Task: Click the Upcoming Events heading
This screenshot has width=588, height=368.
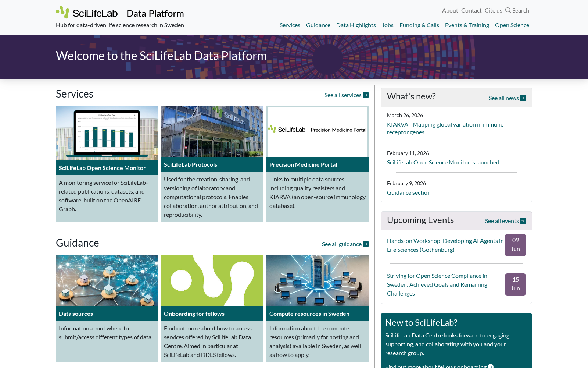Action: [x=420, y=220]
